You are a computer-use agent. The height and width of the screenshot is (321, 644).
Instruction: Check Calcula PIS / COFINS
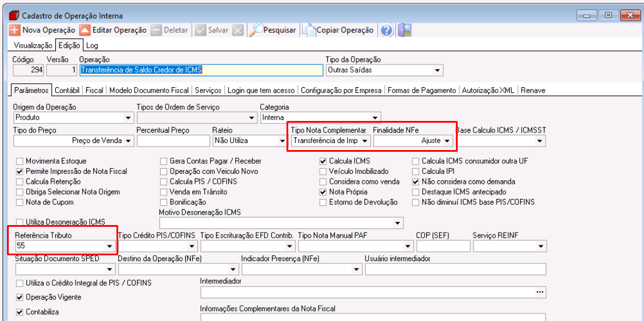[x=163, y=181]
